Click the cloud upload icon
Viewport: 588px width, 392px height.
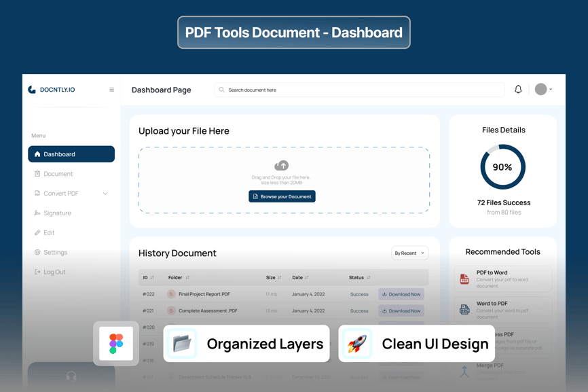point(282,166)
